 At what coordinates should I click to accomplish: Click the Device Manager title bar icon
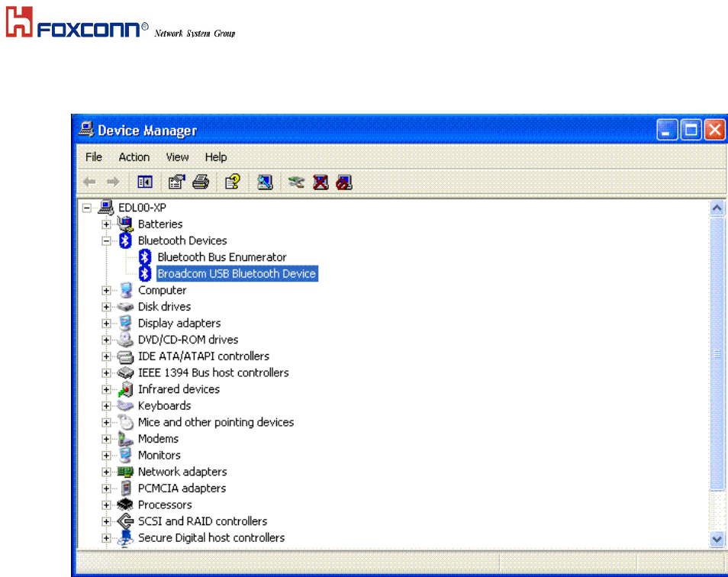86,129
